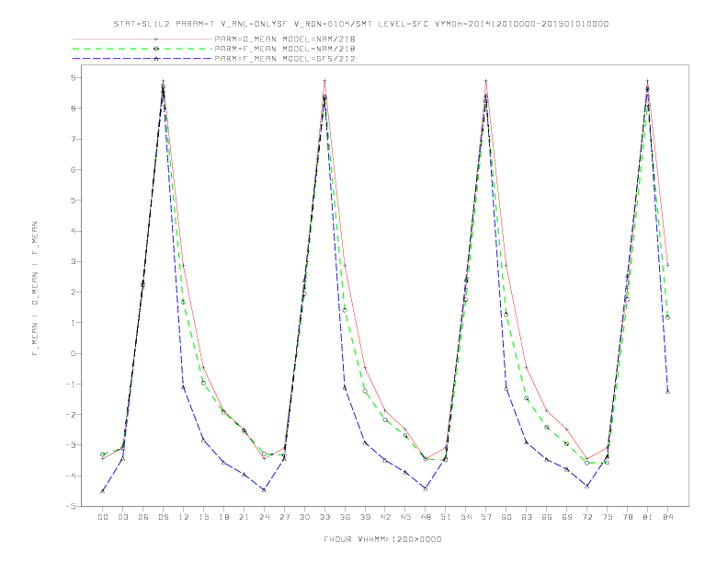Image resolution: width=728 pixels, height=563 pixels.
Task: Click x-axis tick label 12
Action: pyautogui.click(x=184, y=517)
